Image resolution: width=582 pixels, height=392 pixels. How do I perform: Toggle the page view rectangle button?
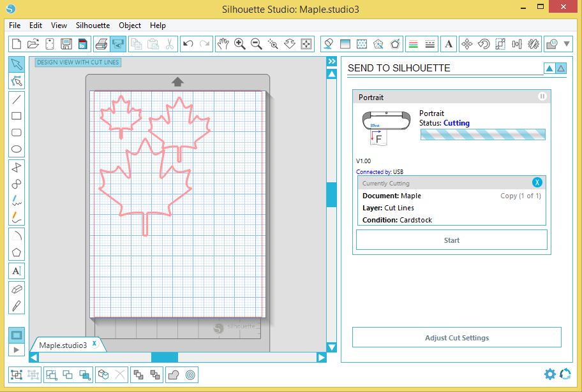click(17, 335)
